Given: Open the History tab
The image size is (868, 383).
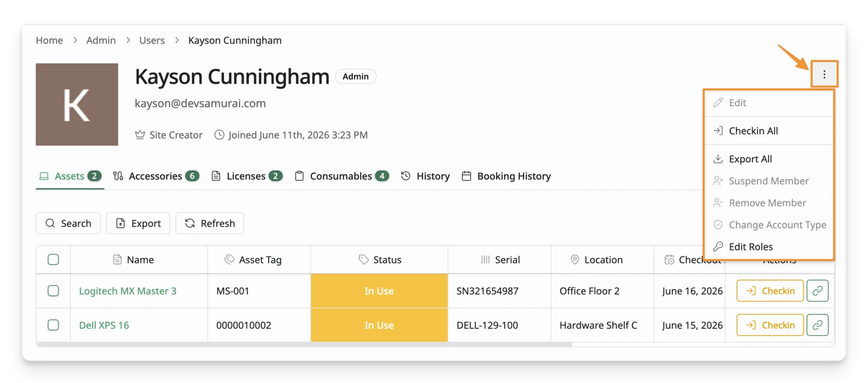Looking at the screenshot, I should 425,176.
